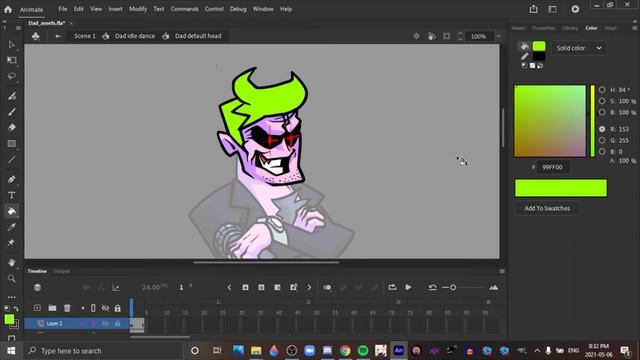Viewport: 640px width, 360px height.
Task: Click the Test Movie play button
Action: tap(575, 9)
